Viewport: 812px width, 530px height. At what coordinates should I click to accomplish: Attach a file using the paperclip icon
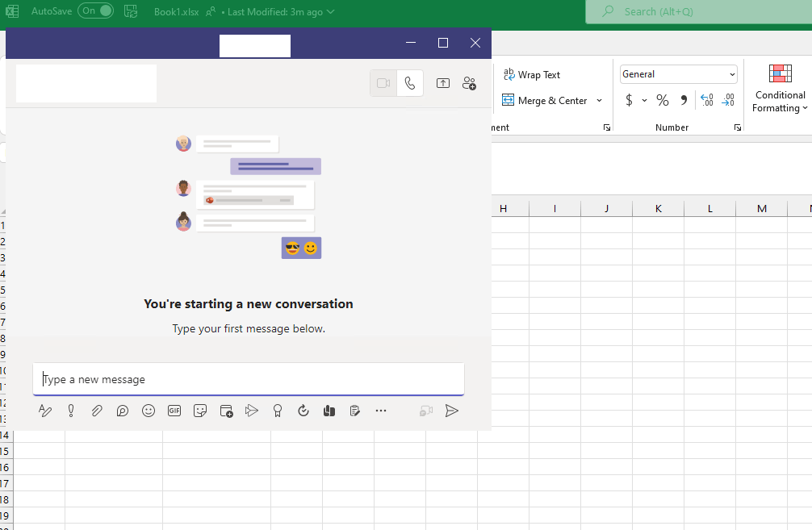97,411
